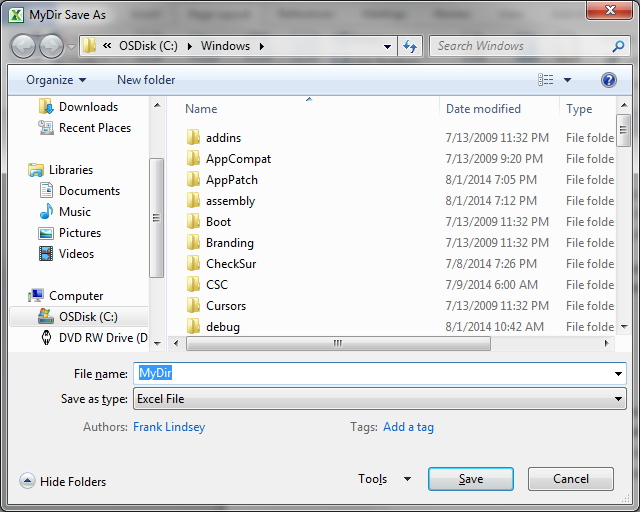Open the address bar history dropdown
This screenshot has width=640, height=512.
pyautogui.click(x=387, y=47)
